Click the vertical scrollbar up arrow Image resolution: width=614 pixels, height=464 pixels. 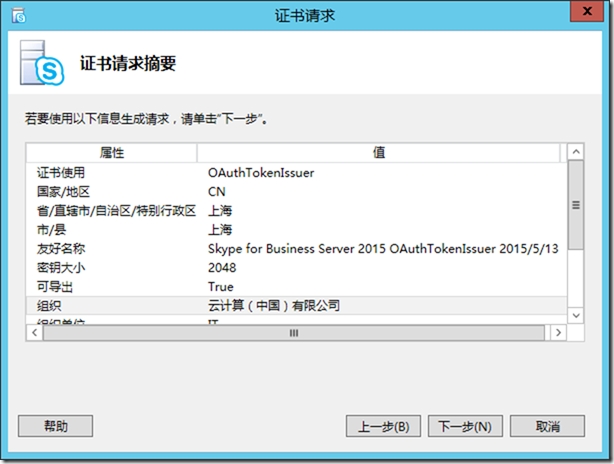coord(576,152)
